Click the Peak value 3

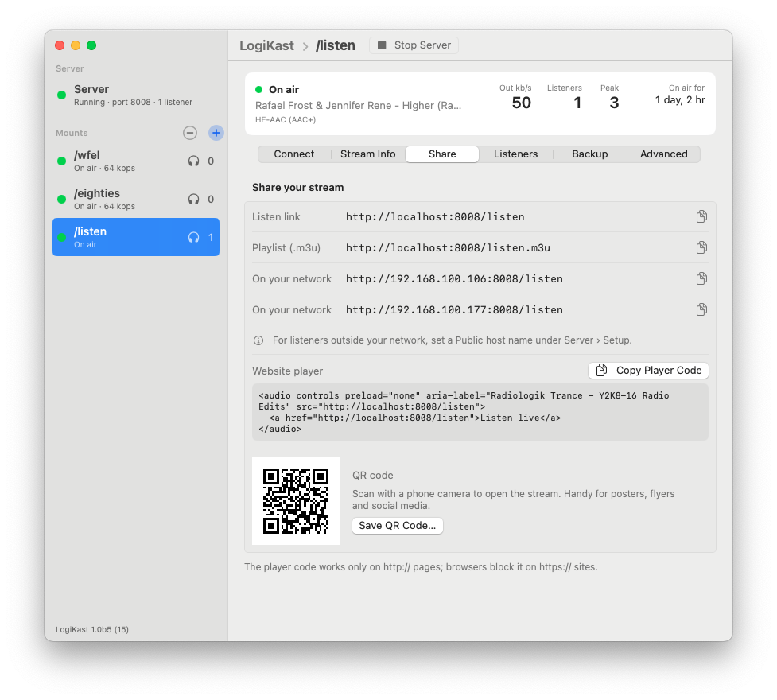click(614, 103)
